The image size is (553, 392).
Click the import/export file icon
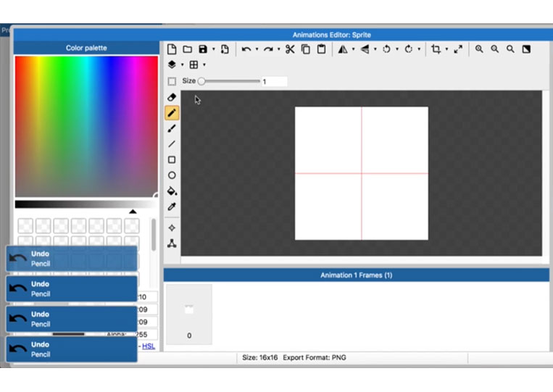225,49
